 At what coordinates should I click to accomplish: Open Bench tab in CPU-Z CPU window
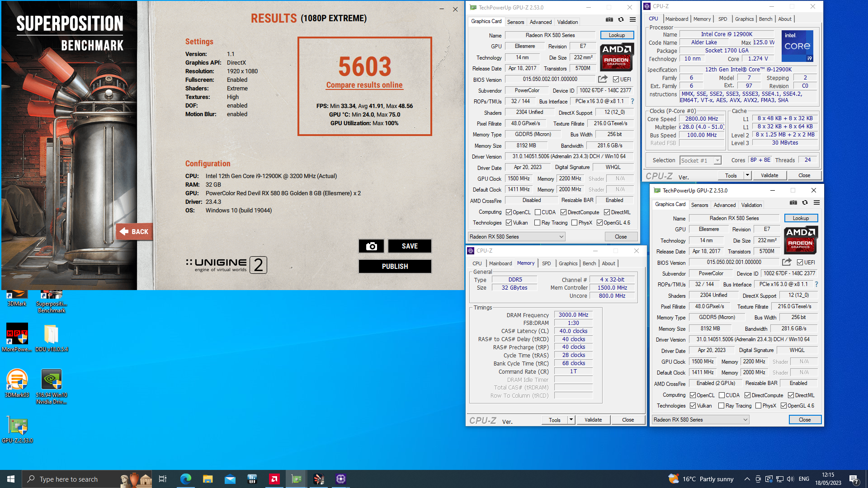(765, 19)
